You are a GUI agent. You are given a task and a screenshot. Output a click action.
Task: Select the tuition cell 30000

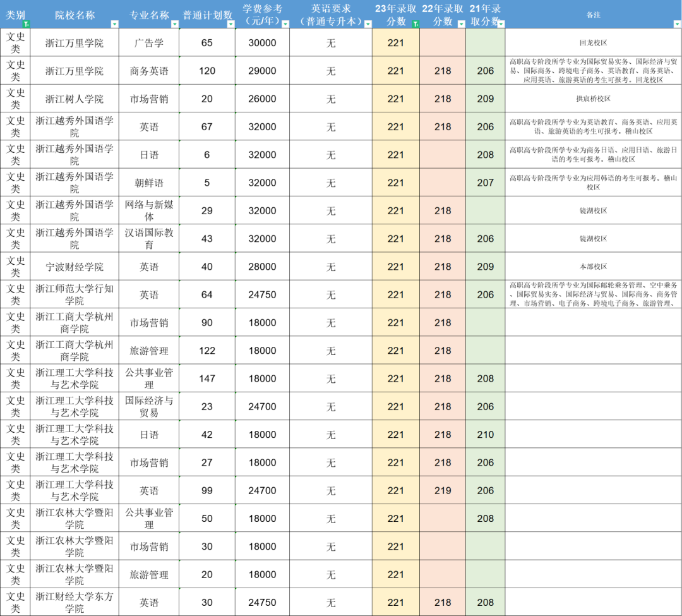click(262, 42)
